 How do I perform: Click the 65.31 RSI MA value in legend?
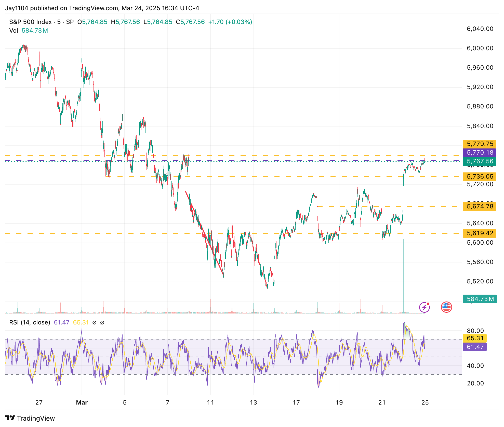tap(81, 322)
